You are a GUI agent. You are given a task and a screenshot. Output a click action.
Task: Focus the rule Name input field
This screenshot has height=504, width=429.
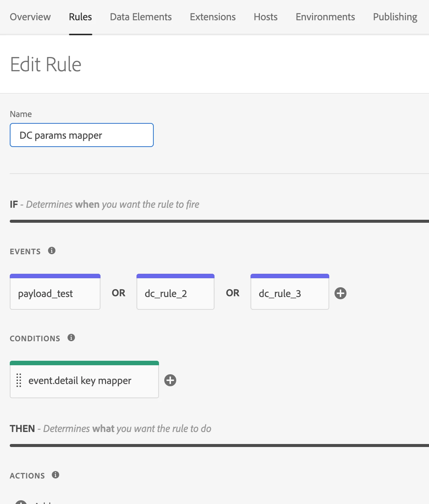pyautogui.click(x=82, y=135)
